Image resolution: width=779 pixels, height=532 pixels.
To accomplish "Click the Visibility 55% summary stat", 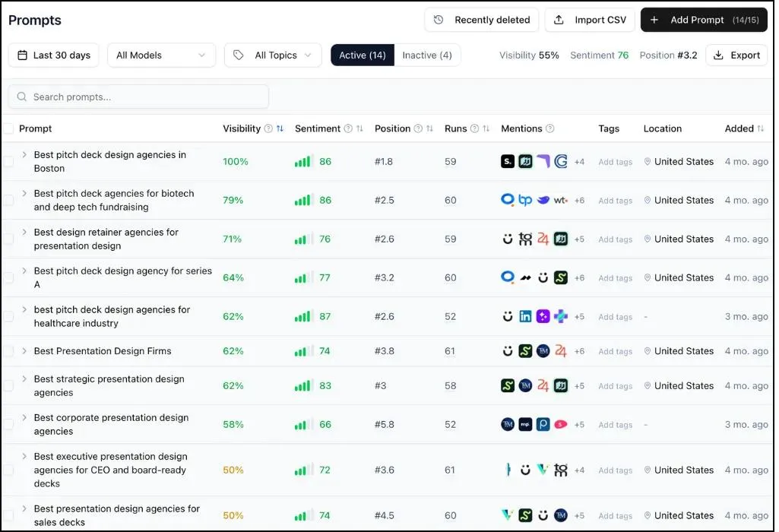I will click(529, 55).
